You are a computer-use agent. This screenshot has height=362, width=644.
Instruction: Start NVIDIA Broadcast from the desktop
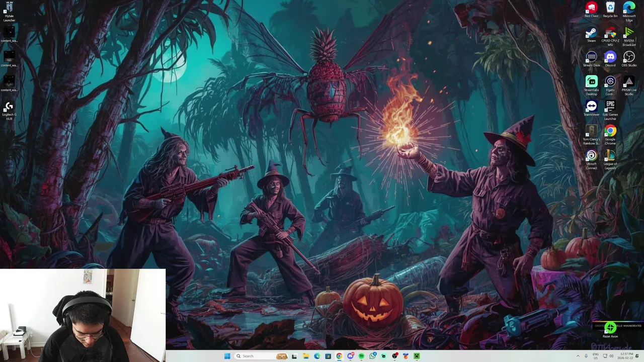(x=629, y=37)
